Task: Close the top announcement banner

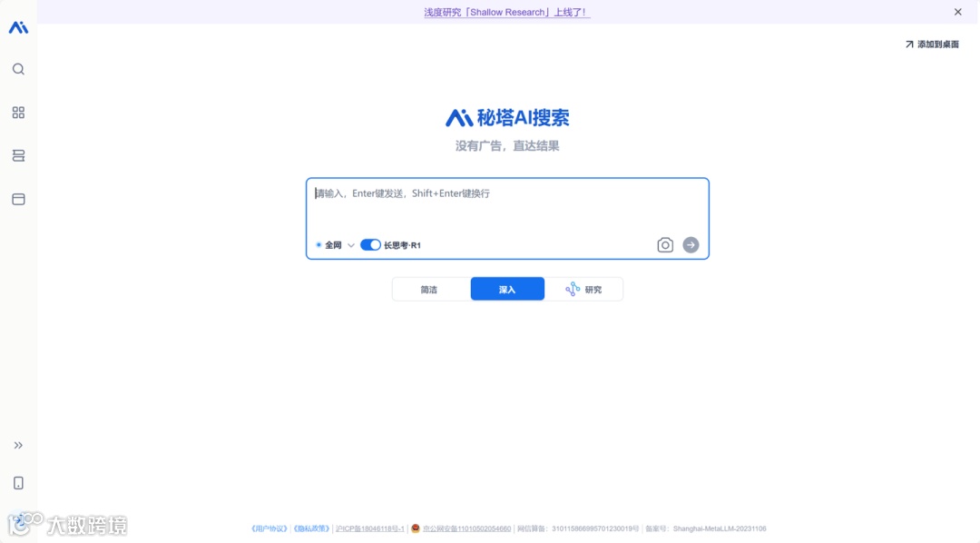Action: 957,12
